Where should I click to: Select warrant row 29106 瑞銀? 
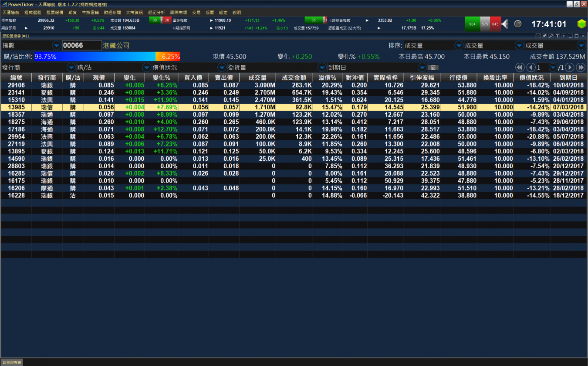click(x=294, y=85)
